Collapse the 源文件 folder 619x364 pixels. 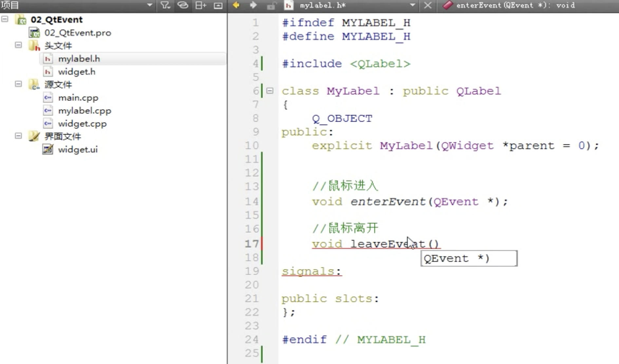[x=18, y=84]
